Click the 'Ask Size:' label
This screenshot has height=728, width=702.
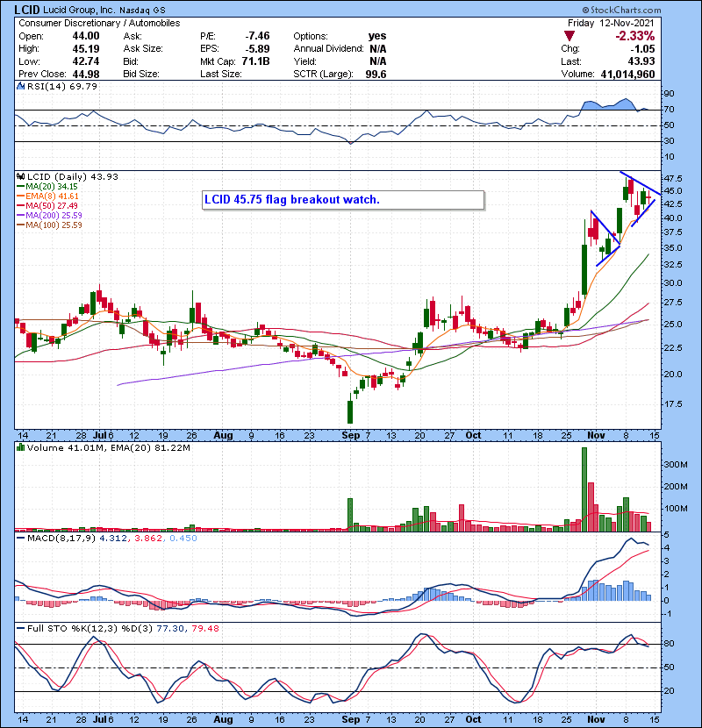point(143,49)
